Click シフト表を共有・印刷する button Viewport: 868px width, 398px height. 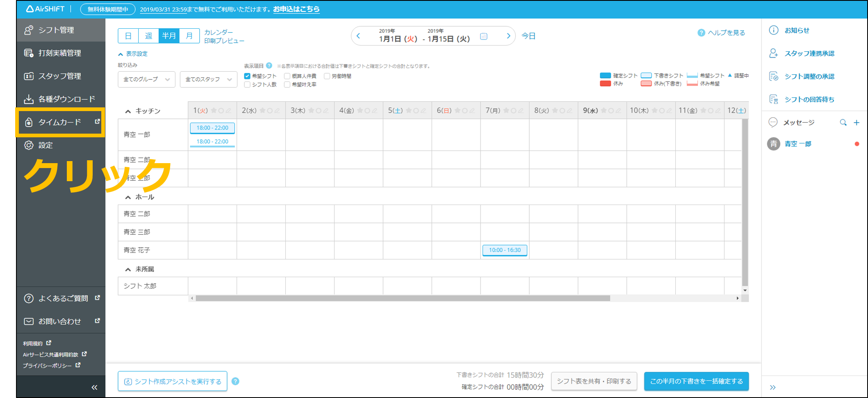click(594, 381)
